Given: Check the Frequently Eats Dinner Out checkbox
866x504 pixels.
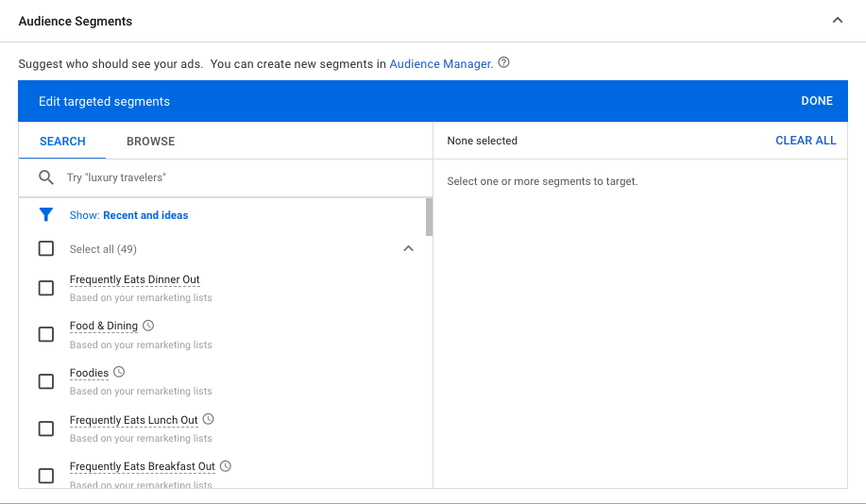Looking at the screenshot, I should click(46, 288).
